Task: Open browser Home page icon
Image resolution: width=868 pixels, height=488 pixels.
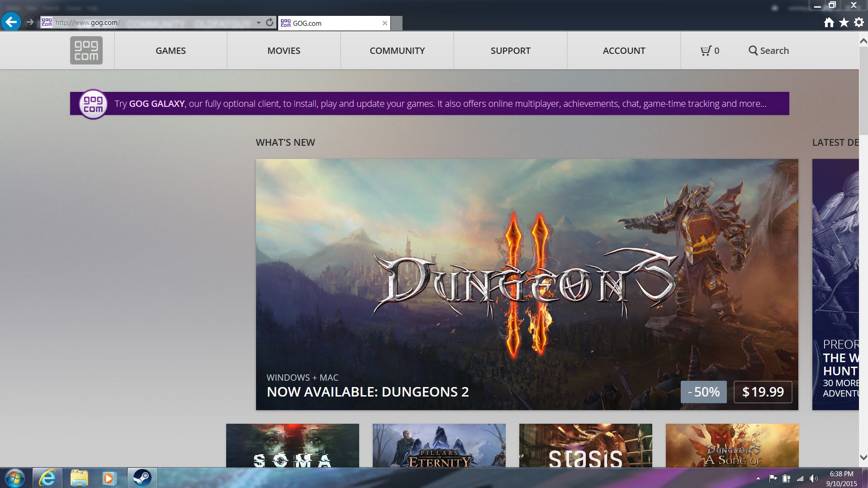Action: pos(829,22)
